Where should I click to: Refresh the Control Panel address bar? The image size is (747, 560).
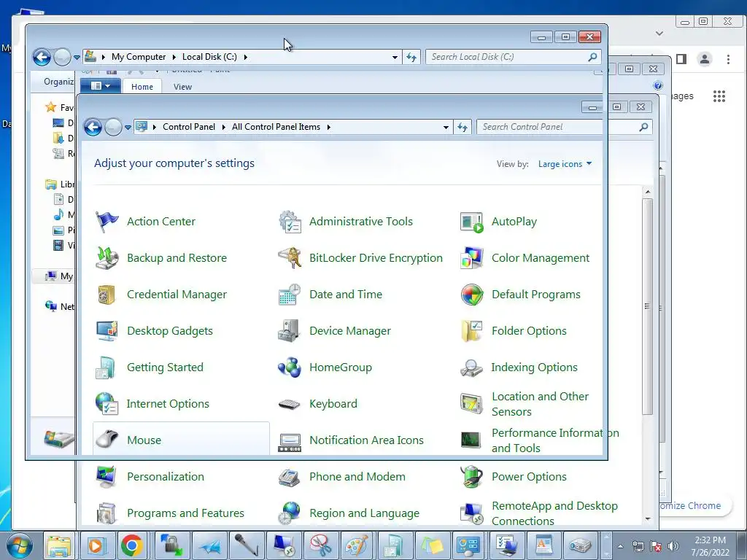(462, 127)
